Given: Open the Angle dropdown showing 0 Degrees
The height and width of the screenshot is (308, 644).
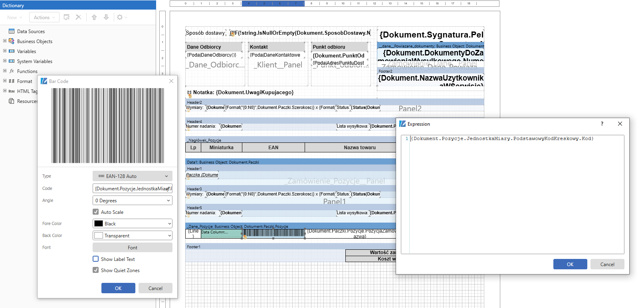Looking at the screenshot, I should pos(132,201).
